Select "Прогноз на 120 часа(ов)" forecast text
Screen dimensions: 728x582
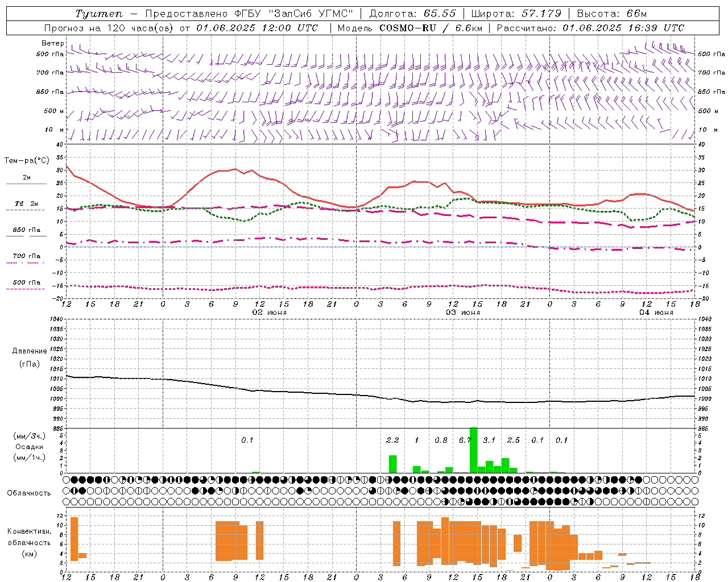pyautogui.click(x=109, y=28)
